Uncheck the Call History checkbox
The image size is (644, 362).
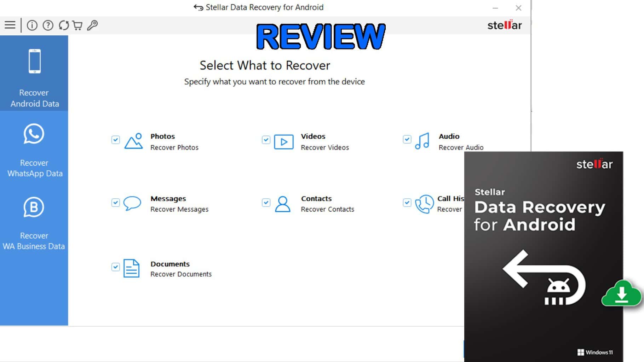pyautogui.click(x=407, y=203)
